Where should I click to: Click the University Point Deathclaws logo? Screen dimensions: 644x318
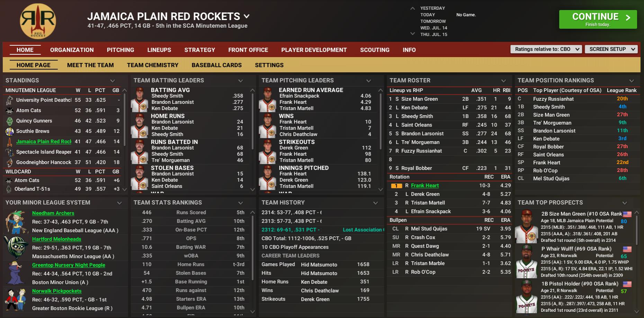pyautogui.click(x=10, y=100)
